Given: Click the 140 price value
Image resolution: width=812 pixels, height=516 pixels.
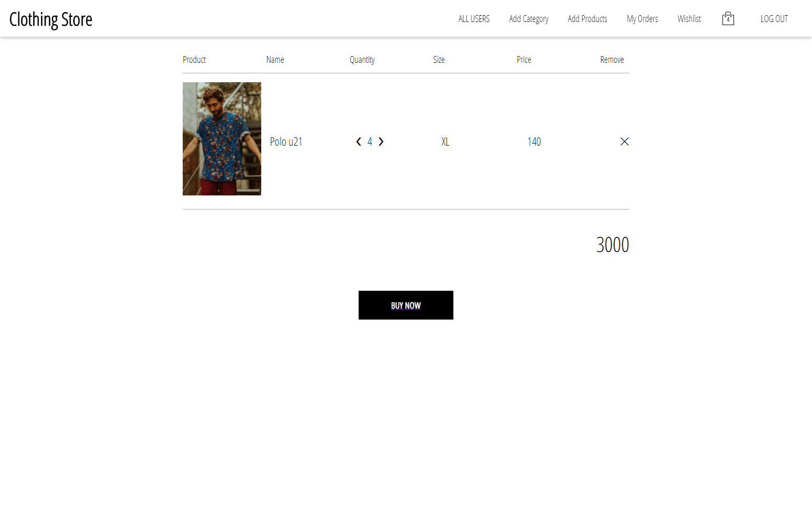Looking at the screenshot, I should 534,141.
